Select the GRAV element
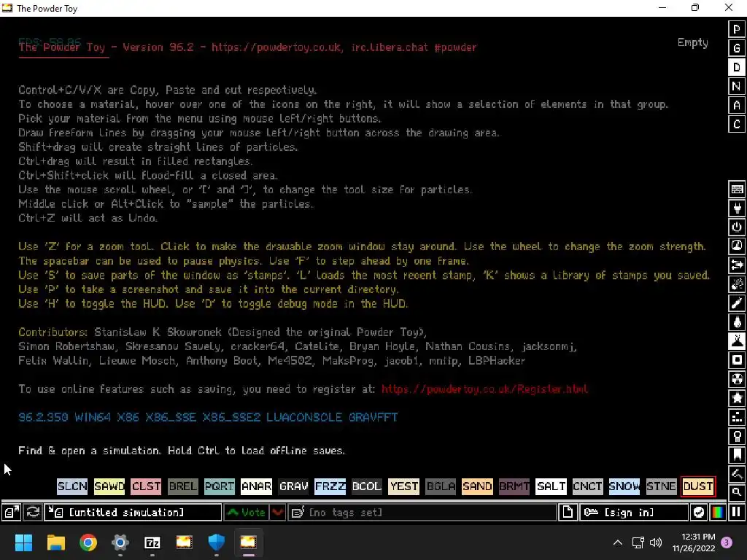Viewport: 747px width, 560px height. pyautogui.click(x=293, y=486)
